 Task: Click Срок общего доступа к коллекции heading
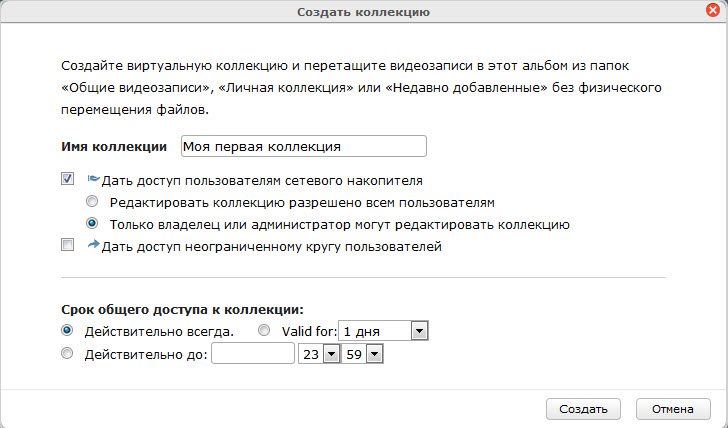click(x=182, y=310)
